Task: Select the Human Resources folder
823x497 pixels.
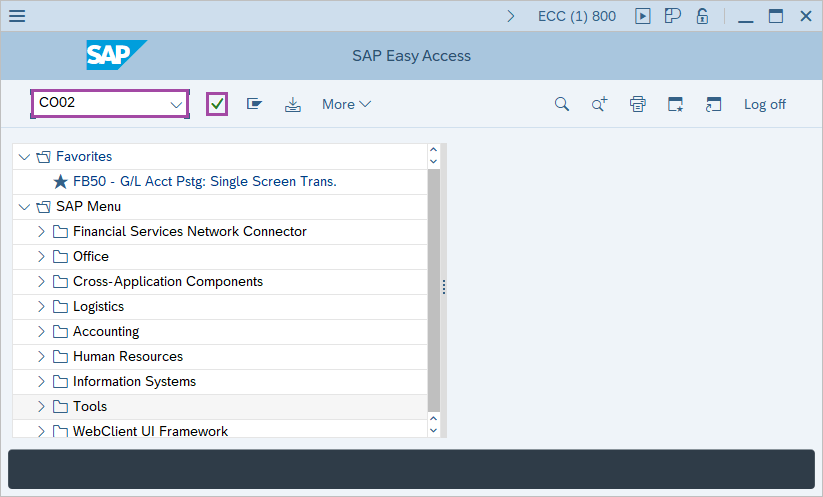Action: point(127,356)
